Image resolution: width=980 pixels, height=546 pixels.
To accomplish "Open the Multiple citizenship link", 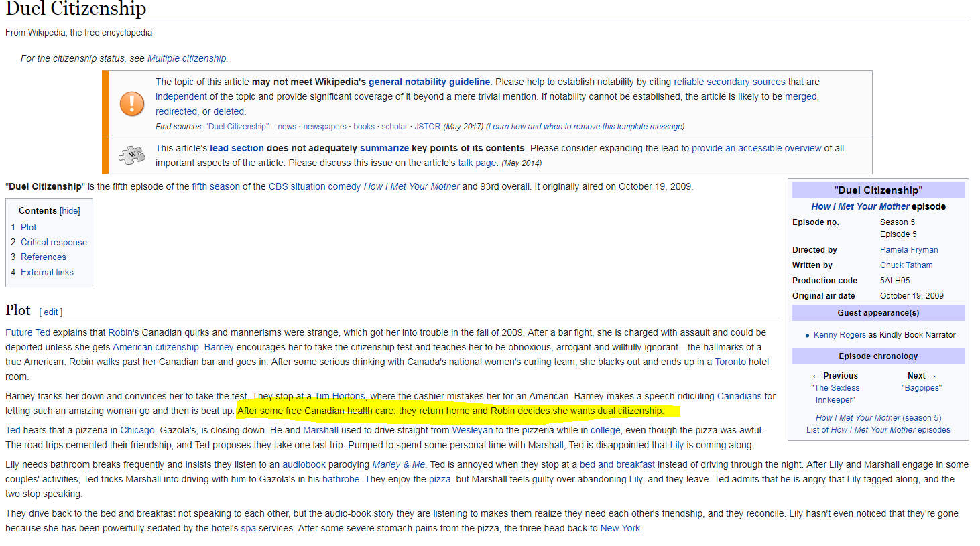I will point(186,58).
